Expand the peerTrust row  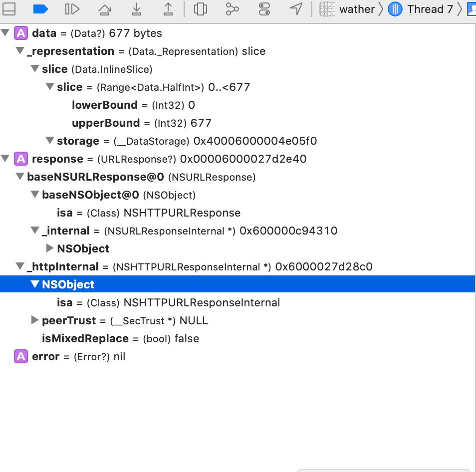pyautogui.click(x=35, y=320)
